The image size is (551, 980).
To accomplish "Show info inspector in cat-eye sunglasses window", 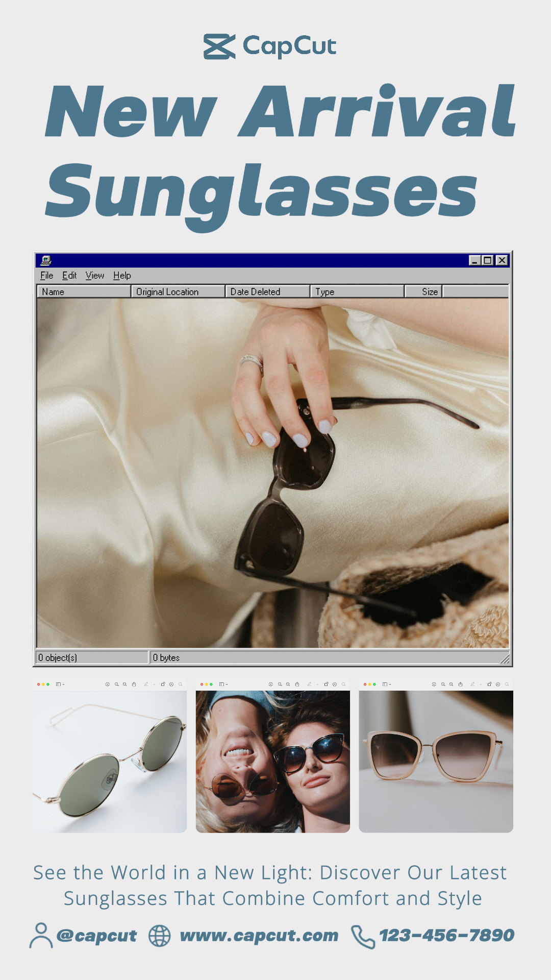I will 434,684.
